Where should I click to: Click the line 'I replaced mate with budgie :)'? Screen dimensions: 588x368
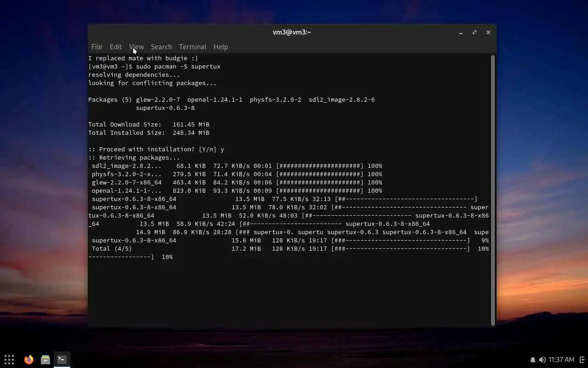143,58
